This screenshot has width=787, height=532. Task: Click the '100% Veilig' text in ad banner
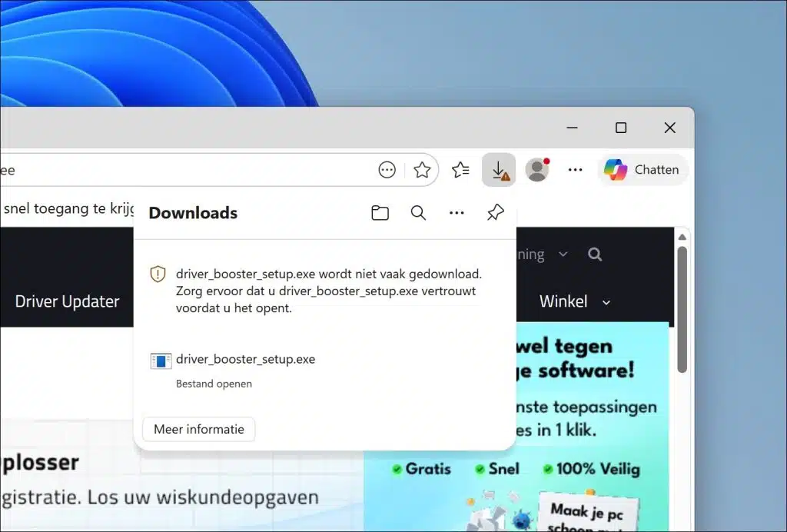pos(598,469)
